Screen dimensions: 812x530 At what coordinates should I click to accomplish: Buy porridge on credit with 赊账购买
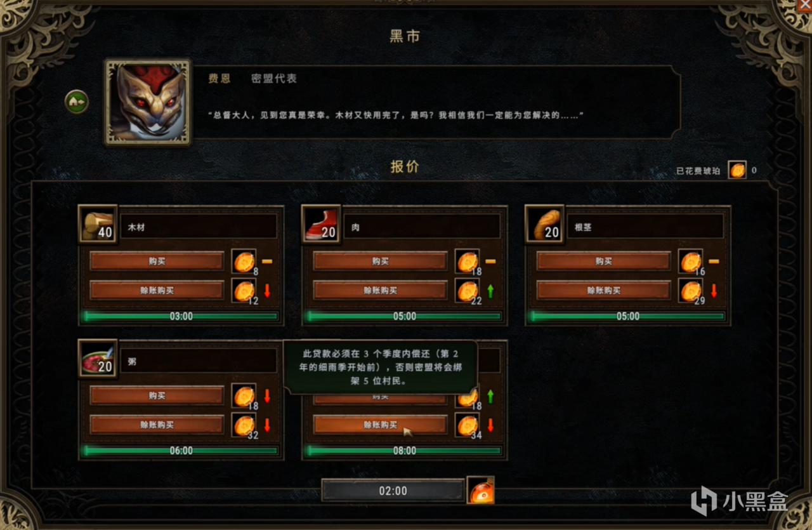coord(157,425)
